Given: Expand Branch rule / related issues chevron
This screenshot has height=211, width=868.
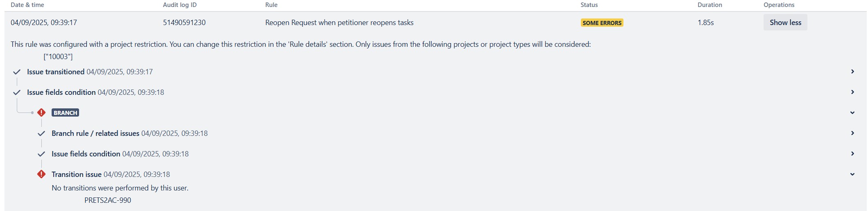Looking at the screenshot, I should click(852, 133).
